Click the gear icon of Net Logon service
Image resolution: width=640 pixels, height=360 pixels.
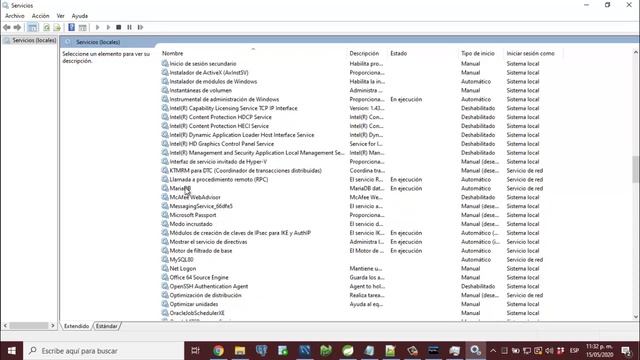click(165, 269)
